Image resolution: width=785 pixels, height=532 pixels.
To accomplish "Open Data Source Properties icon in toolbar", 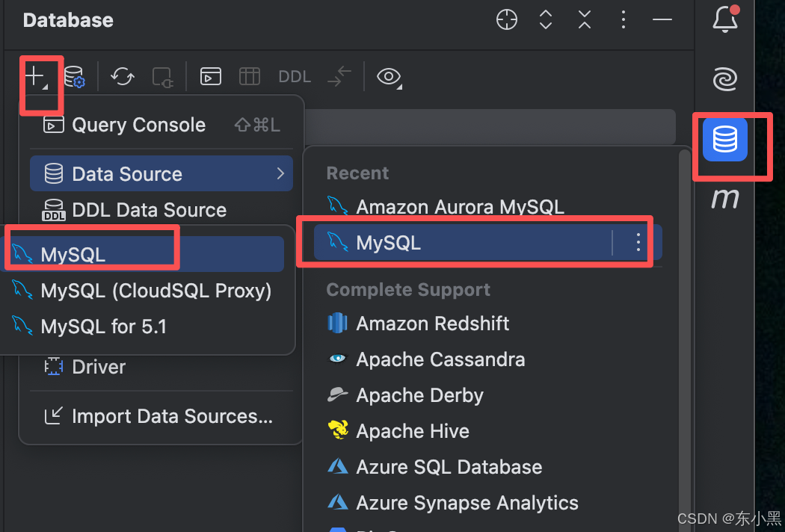I will point(74,76).
